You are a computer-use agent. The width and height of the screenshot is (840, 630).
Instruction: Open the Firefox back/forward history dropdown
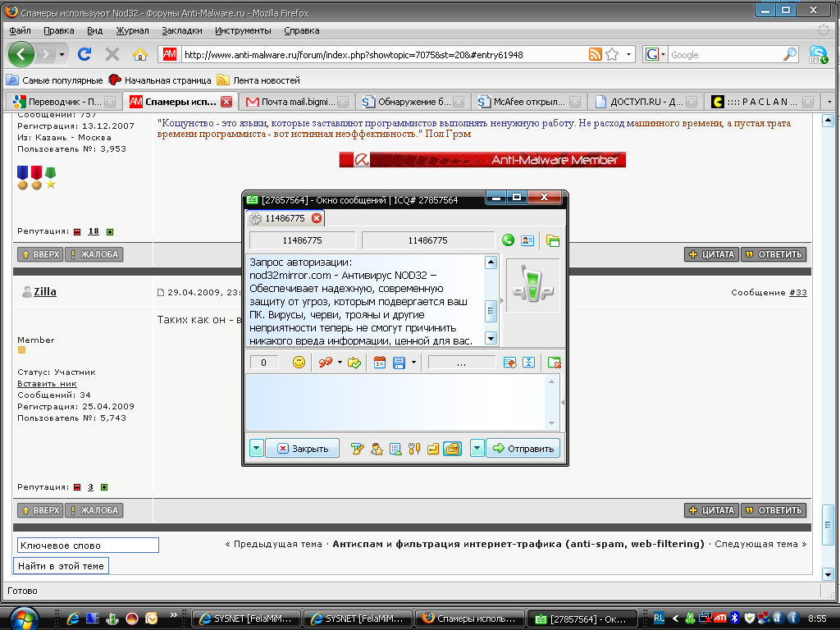pyautogui.click(x=62, y=55)
